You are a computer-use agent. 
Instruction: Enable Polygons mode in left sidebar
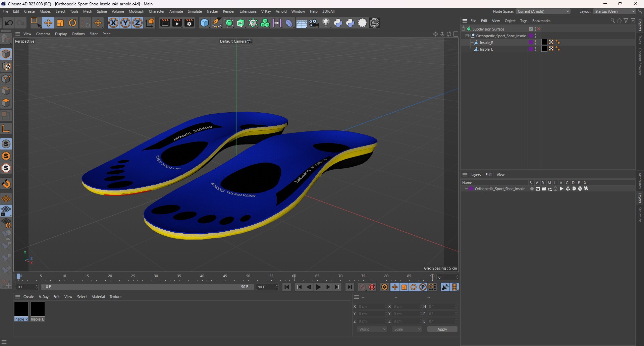pyautogui.click(x=6, y=103)
